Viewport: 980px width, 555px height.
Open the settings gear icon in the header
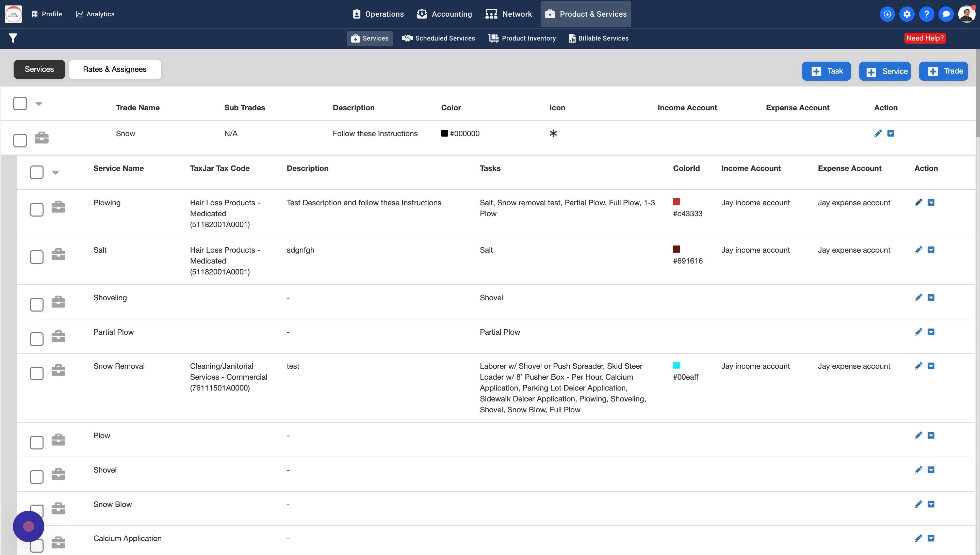906,14
